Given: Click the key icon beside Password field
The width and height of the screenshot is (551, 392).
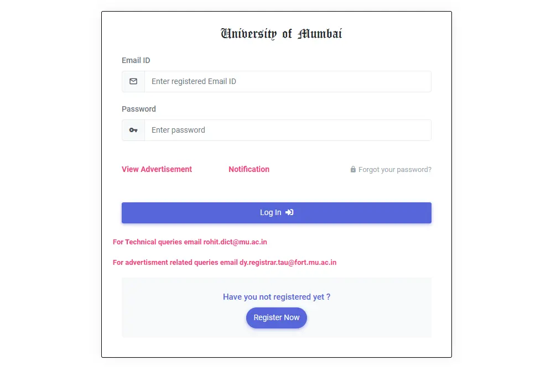Looking at the screenshot, I should click(x=133, y=130).
